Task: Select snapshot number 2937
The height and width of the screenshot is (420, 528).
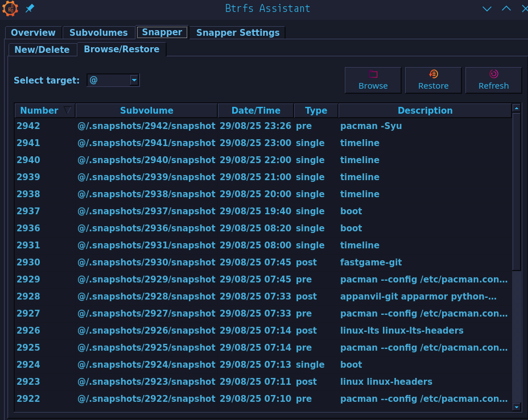Action: [x=28, y=211]
